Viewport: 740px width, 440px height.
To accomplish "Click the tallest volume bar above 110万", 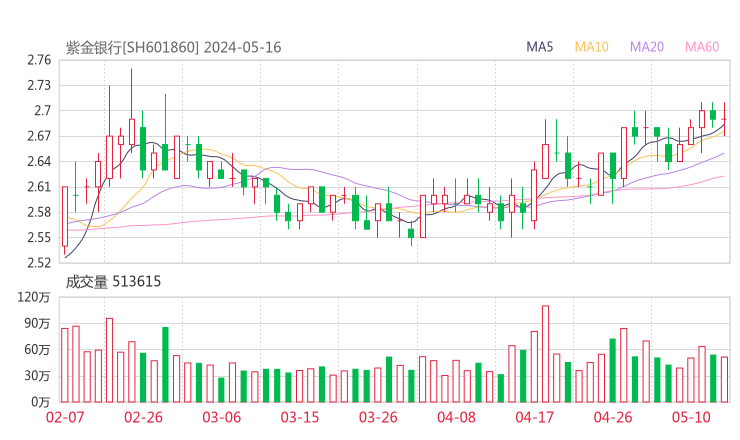I will click(546, 354).
